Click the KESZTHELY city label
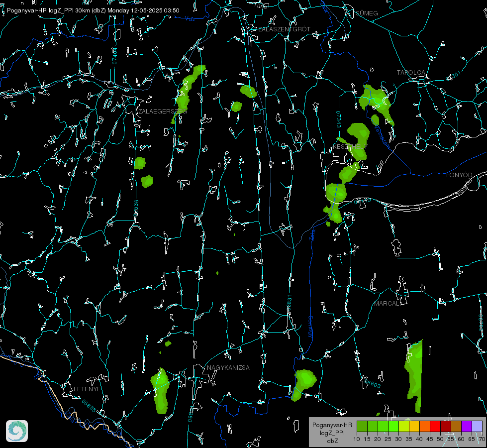This screenshot has width=487, height=448. click(350, 146)
